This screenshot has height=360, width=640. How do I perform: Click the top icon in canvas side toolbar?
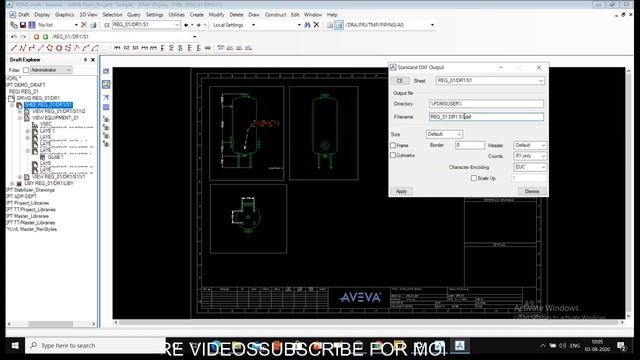click(106, 71)
